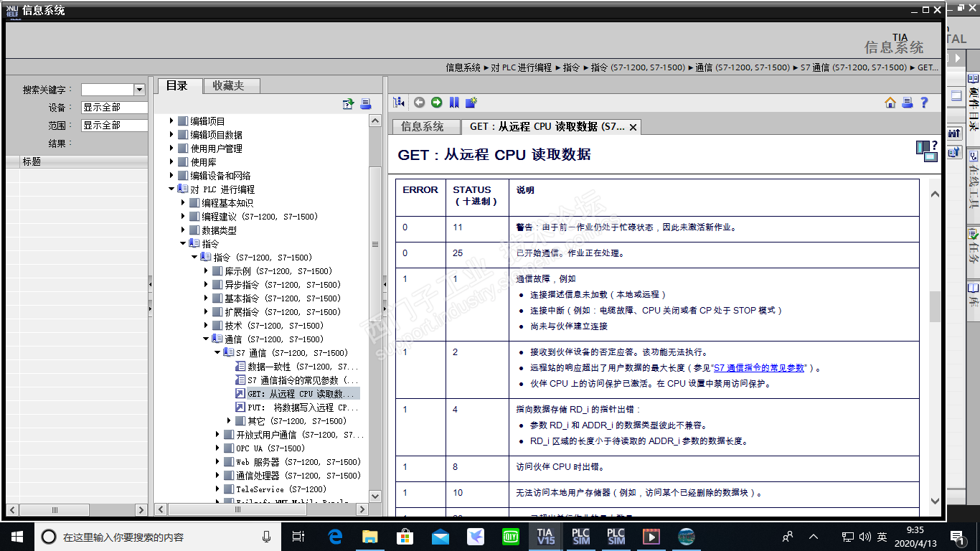The height and width of the screenshot is (551, 980).
Task: Select PUT instruction in contents tree
Action: click(x=301, y=408)
